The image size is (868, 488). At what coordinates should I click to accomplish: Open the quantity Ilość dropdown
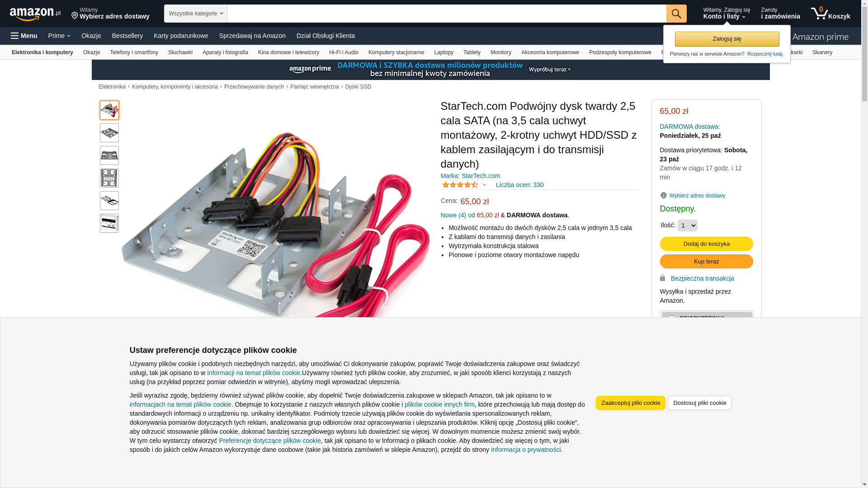pos(688,225)
